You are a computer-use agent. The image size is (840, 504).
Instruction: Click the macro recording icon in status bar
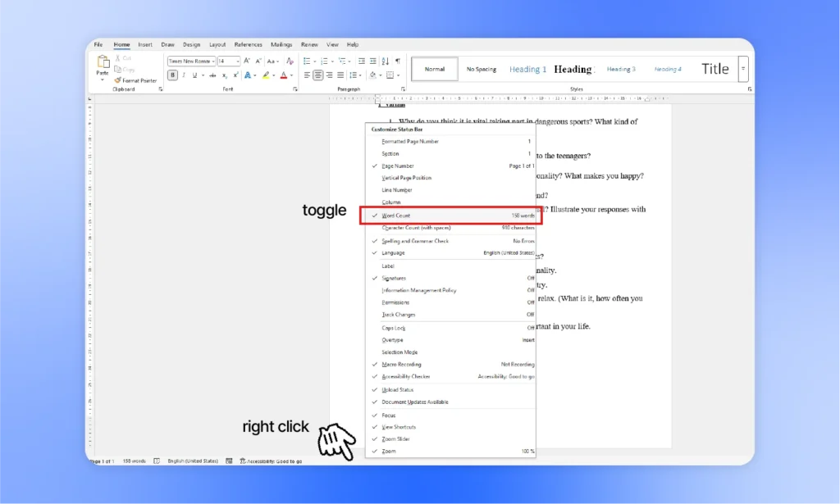(230, 461)
